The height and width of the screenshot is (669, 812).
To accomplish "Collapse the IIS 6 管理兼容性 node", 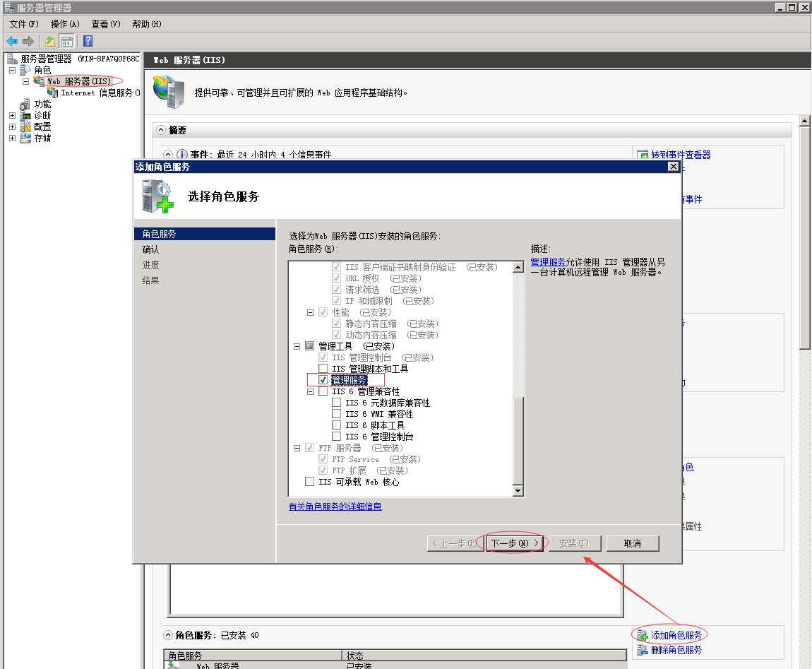I will pyautogui.click(x=310, y=392).
